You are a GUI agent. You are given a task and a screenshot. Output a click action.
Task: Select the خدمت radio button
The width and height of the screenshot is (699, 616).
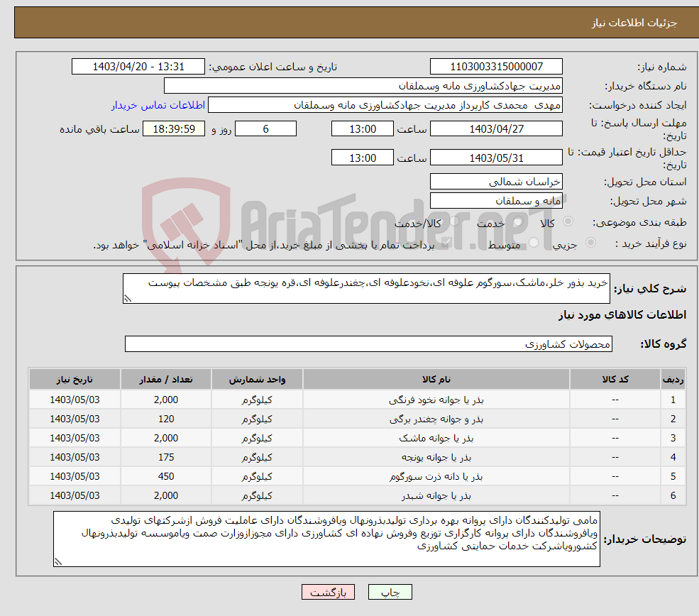(517, 221)
